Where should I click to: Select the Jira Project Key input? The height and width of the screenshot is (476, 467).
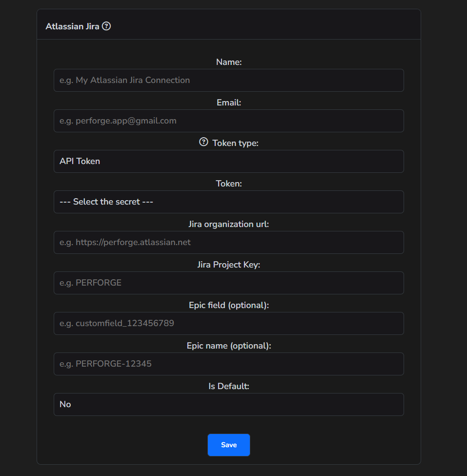(x=228, y=283)
